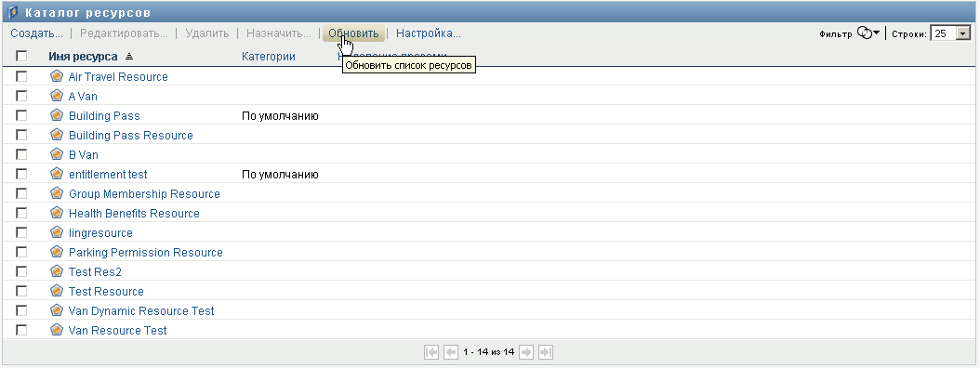Click Редактировать... in the toolbar
This screenshot has width=980, height=368.
pyautogui.click(x=124, y=33)
